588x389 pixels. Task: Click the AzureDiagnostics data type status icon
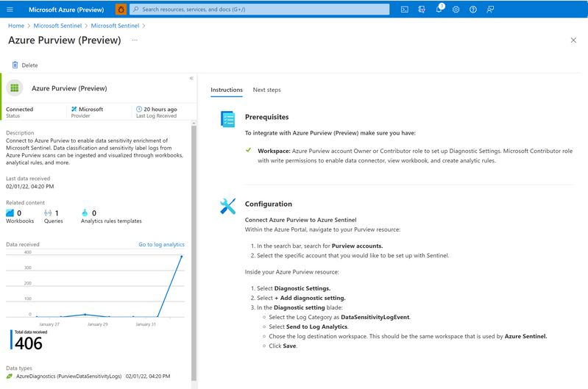(x=10, y=376)
